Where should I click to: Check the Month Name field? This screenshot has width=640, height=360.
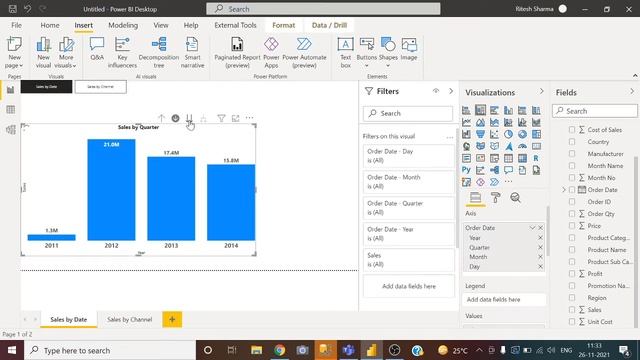coord(572,166)
